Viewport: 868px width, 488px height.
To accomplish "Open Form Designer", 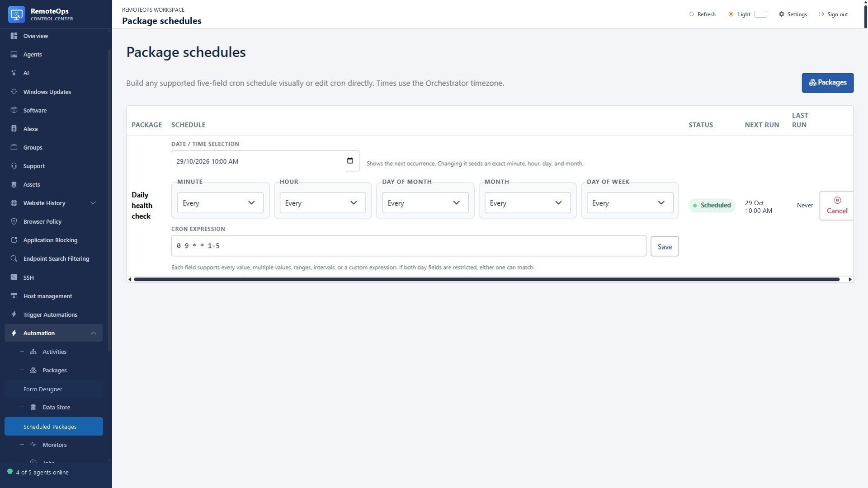I will point(54,389).
